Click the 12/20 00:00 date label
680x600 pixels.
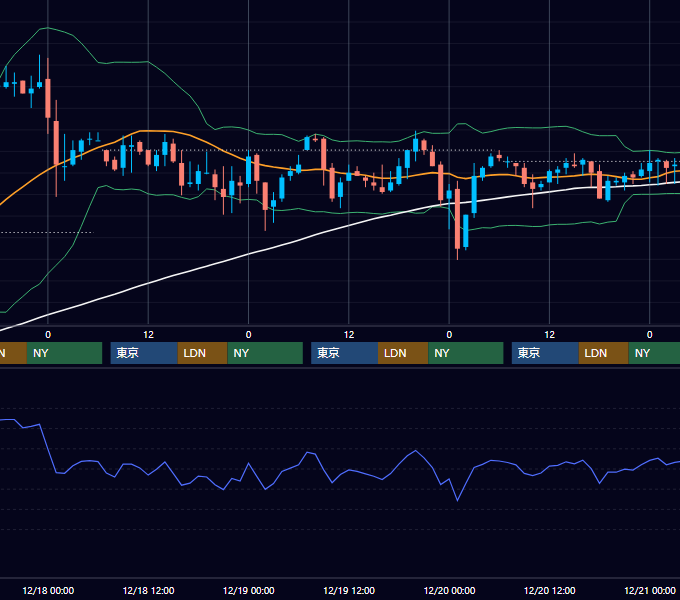point(449,590)
